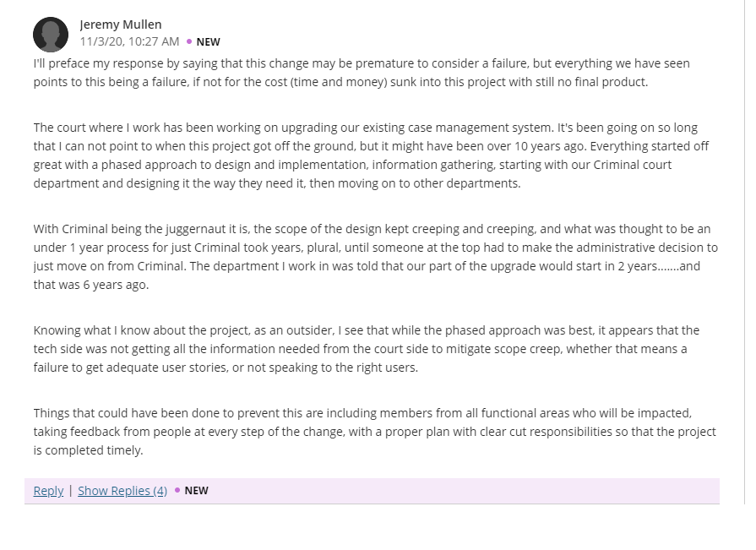
Task: Expand Show Replies (4)
Action: pyautogui.click(x=122, y=491)
